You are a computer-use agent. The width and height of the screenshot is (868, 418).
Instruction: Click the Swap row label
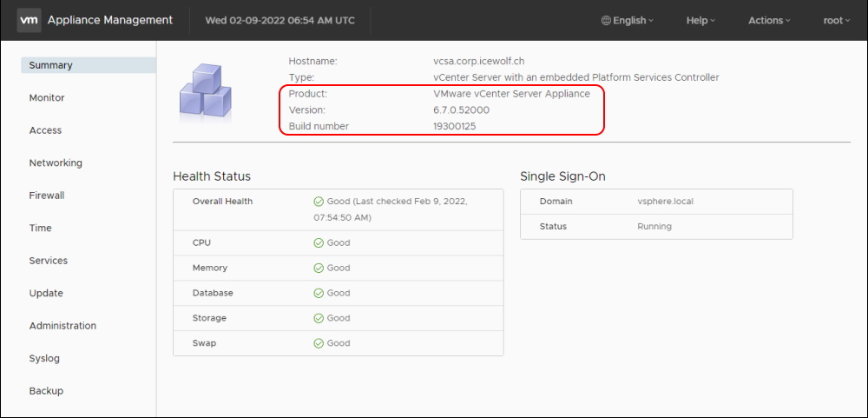(204, 343)
